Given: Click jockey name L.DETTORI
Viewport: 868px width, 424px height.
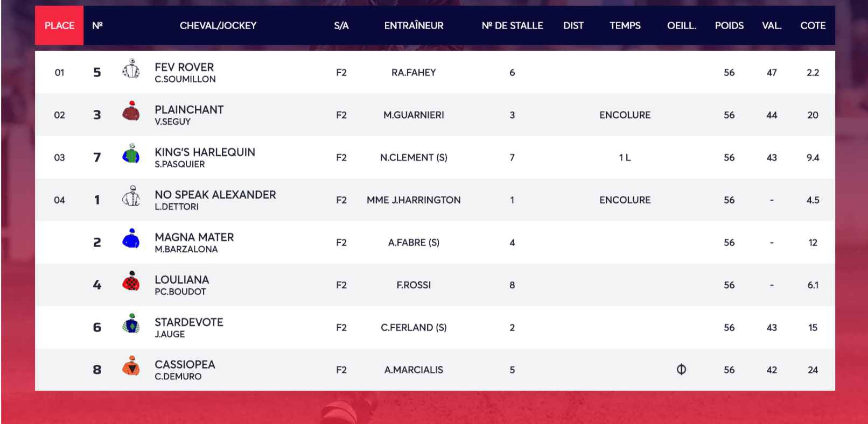Looking at the screenshot, I should pos(177,207).
